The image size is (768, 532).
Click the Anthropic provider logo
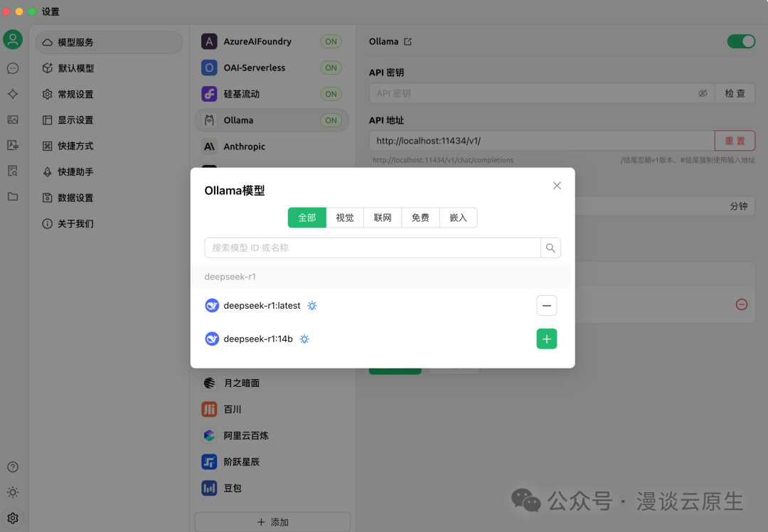click(x=209, y=147)
